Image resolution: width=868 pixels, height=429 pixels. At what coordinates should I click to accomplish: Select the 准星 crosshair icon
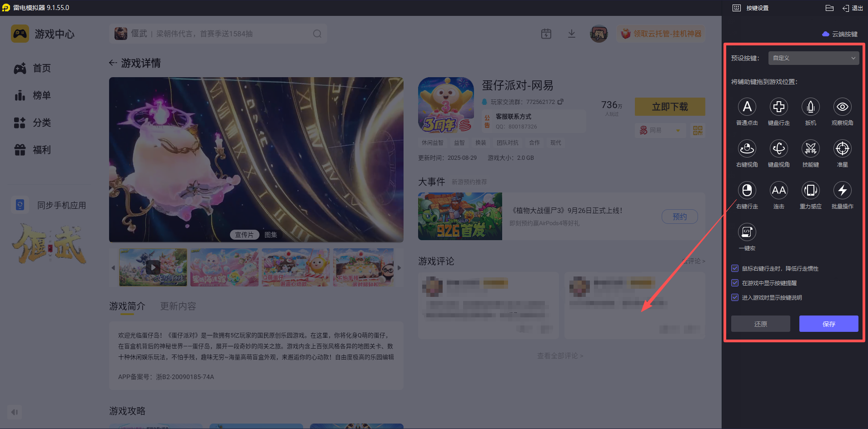click(x=842, y=148)
